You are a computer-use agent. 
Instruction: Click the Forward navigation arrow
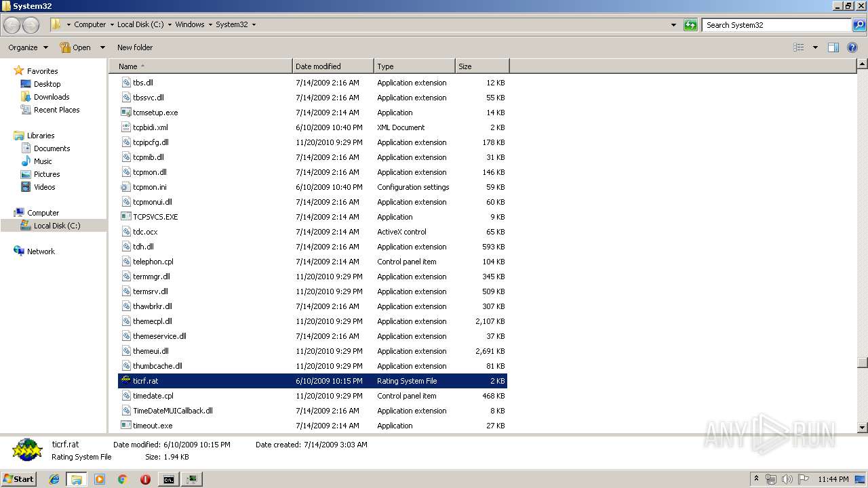point(31,25)
